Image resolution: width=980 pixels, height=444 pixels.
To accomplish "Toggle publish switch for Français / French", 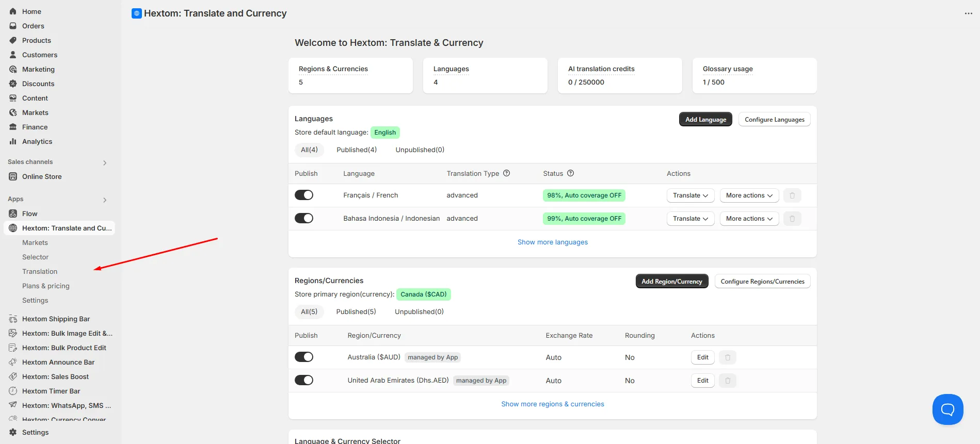I will [304, 195].
